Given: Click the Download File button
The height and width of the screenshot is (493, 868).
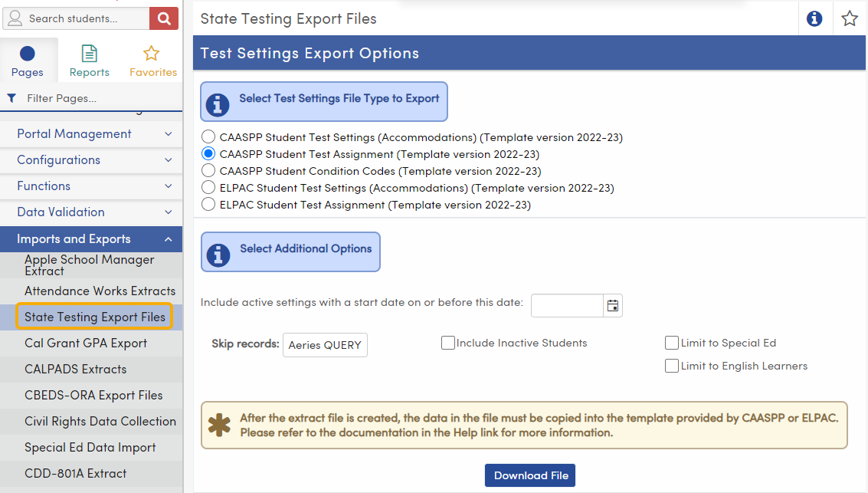Looking at the screenshot, I should [x=529, y=475].
